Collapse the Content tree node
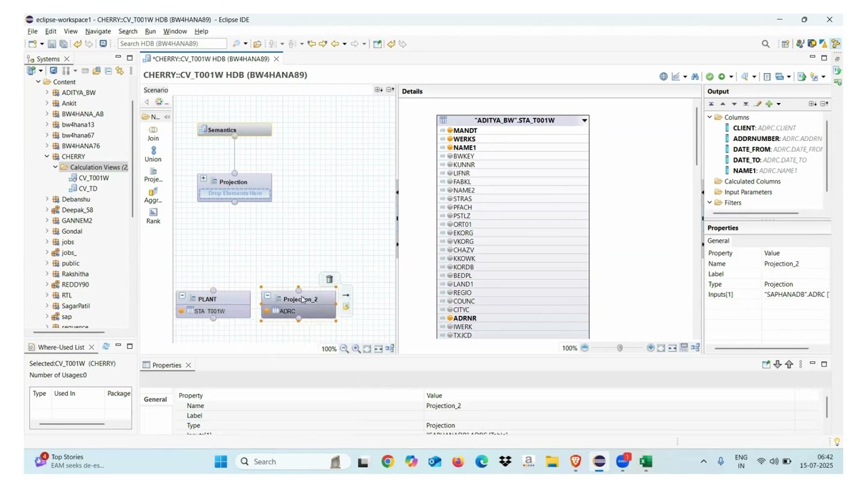This screenshot has height=488, width=868. click(39, 82)
